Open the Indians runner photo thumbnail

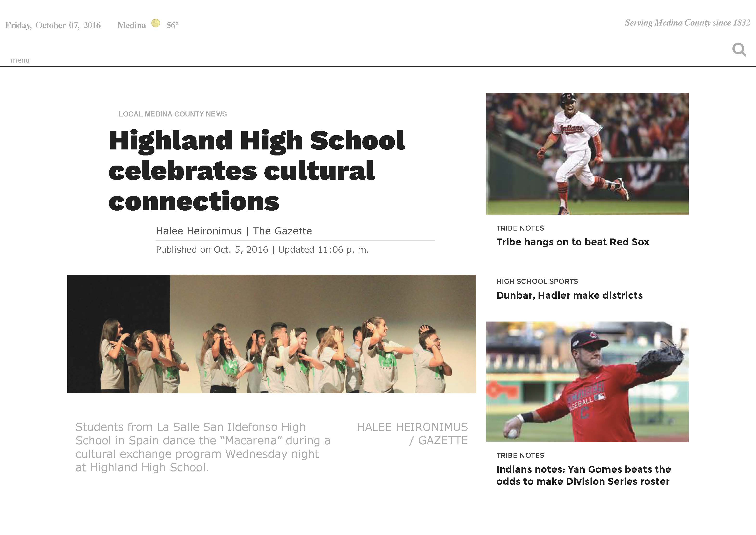[587, 154]
